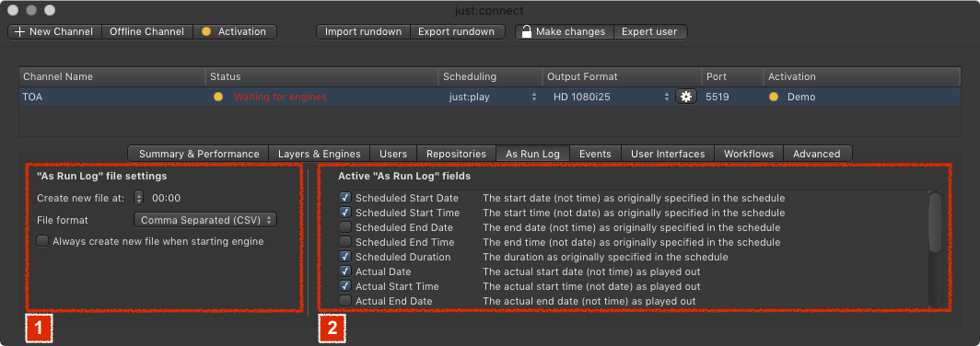The height and width of the screenshot is (346, 980).
Task: Click the Activation column header
Action: pyautogui.click(x=862, y=76)
